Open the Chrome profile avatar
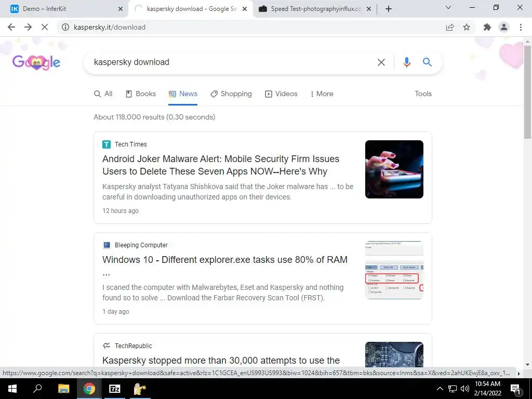This screenshot has width=532, height=399. [x=504, y=27]
